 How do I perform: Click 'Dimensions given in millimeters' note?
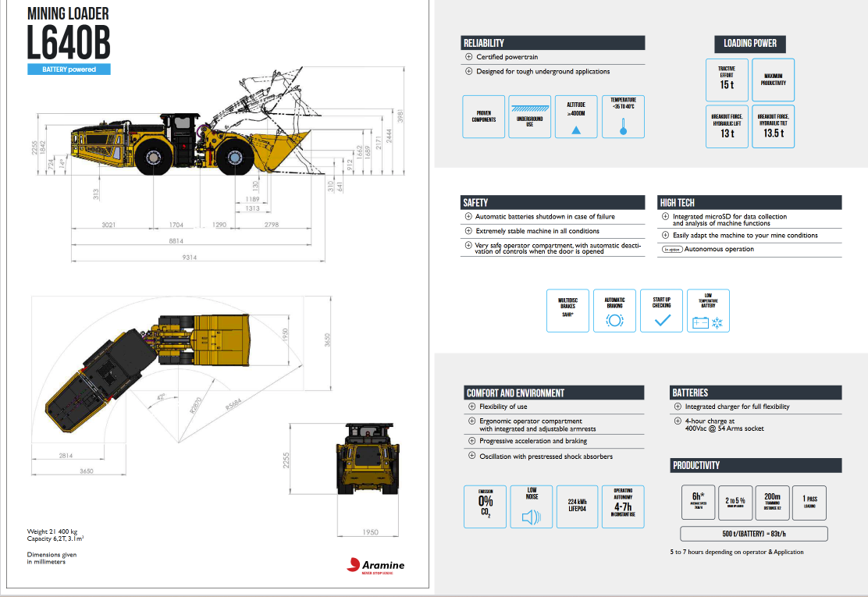pos(52,558)
